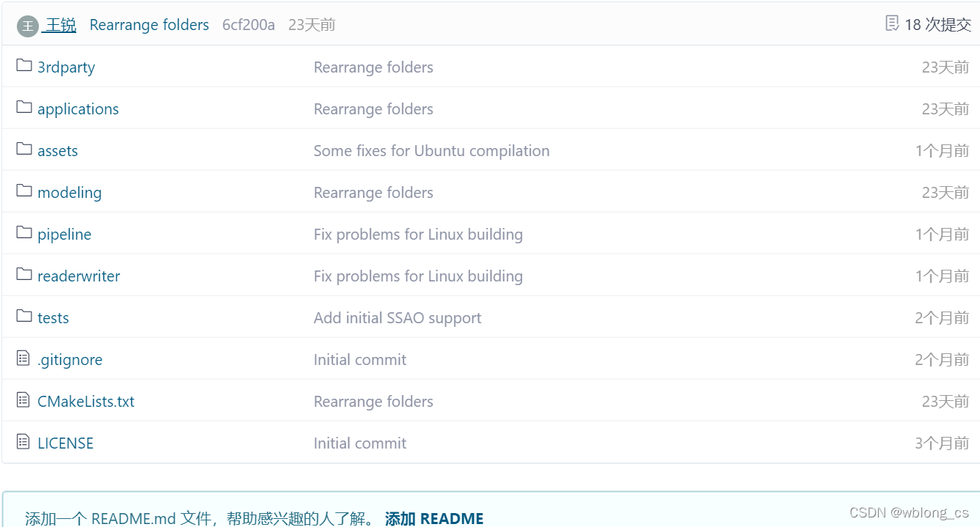Open the Add initial SSAO support commit
Image resolution: width=980 pixels, height=527 pixels.
(397, 317)
